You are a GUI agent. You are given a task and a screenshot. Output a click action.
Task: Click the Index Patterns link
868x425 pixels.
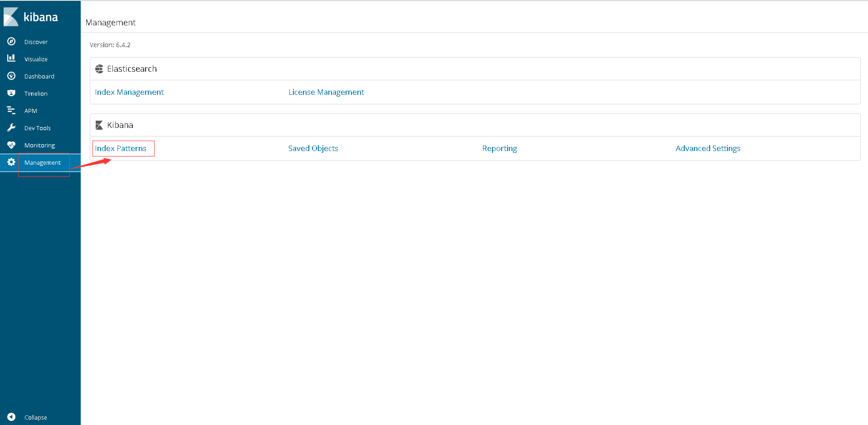(x=121, y=148)
